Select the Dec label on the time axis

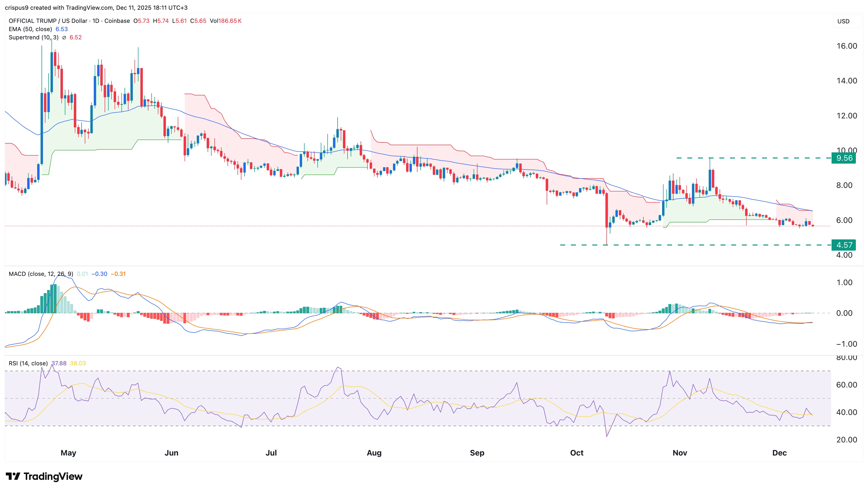click(780, 453)
